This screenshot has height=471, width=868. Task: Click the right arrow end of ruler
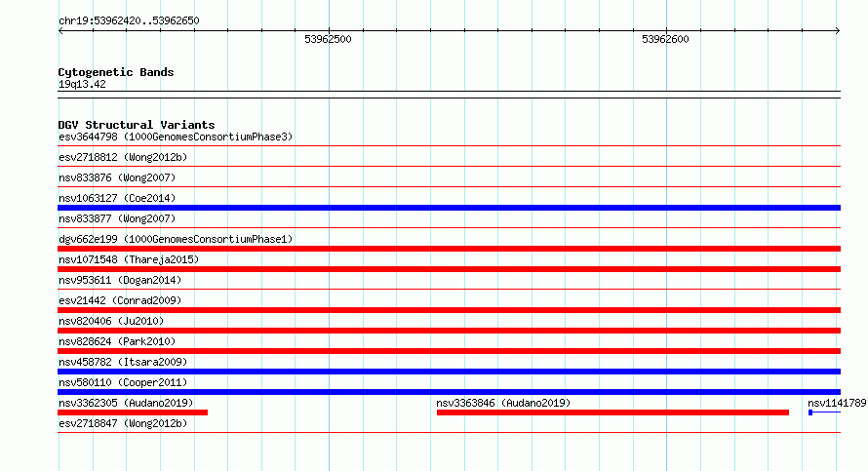coord(838,31)
